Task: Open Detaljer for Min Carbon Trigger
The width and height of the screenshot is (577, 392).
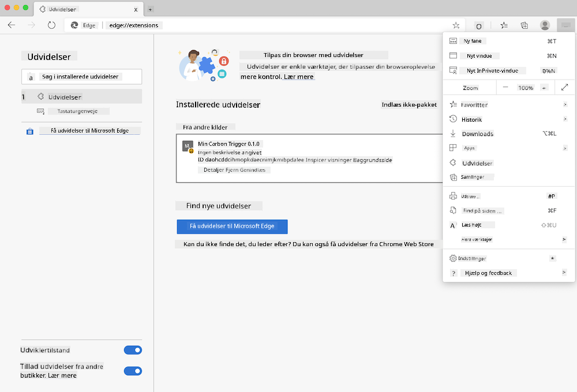Action: (213, 169)
